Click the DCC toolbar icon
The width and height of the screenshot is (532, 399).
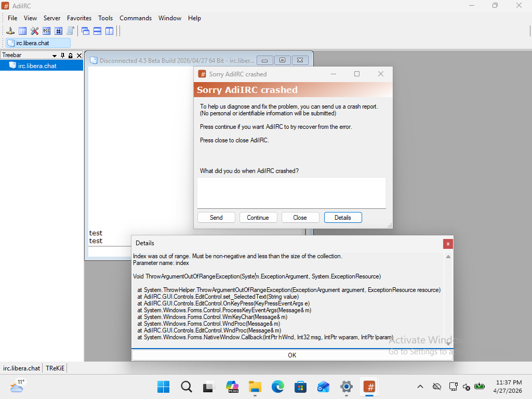click(46, 31)
